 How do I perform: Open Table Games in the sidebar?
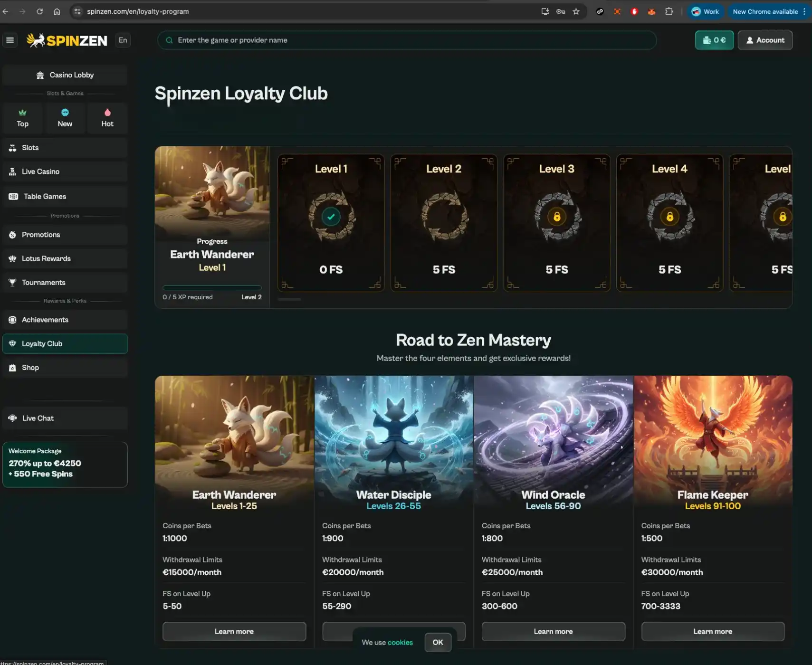click(x=65, y=196)
